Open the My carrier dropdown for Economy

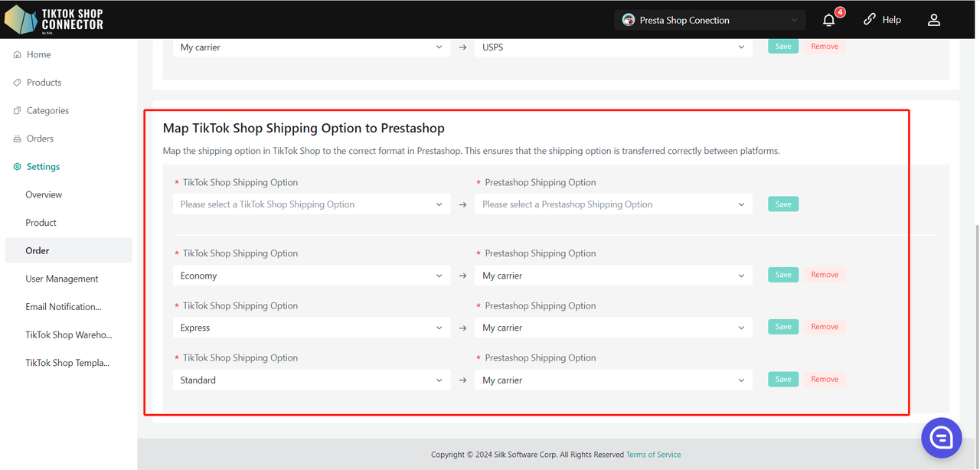[x=613, y=276]
